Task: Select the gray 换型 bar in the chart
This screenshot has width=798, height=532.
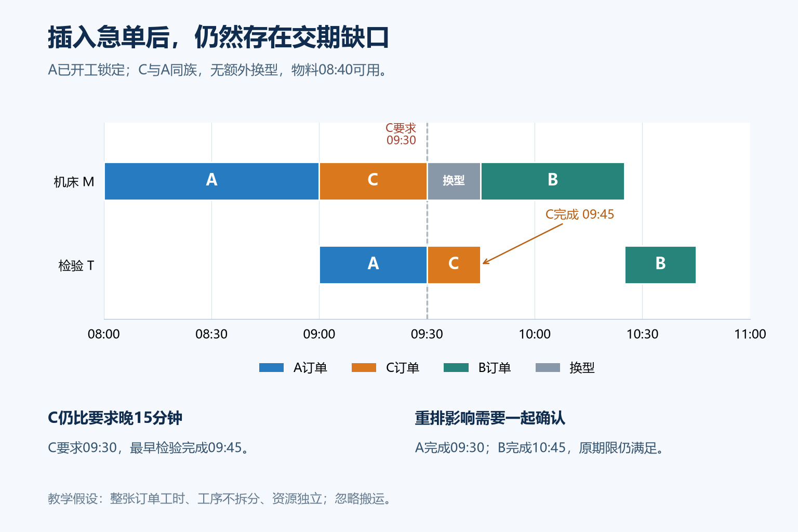Action: pos(454,181)
